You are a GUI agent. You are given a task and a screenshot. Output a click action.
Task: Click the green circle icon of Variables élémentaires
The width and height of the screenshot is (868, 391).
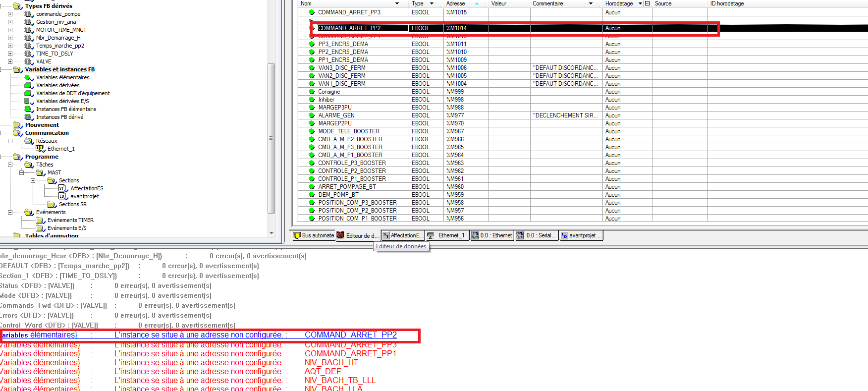(29, 77)
